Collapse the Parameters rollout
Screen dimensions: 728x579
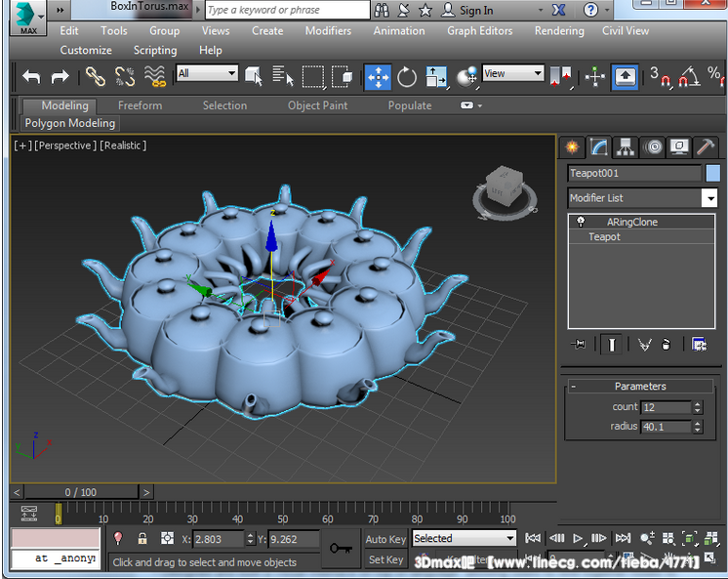[640, 386]
